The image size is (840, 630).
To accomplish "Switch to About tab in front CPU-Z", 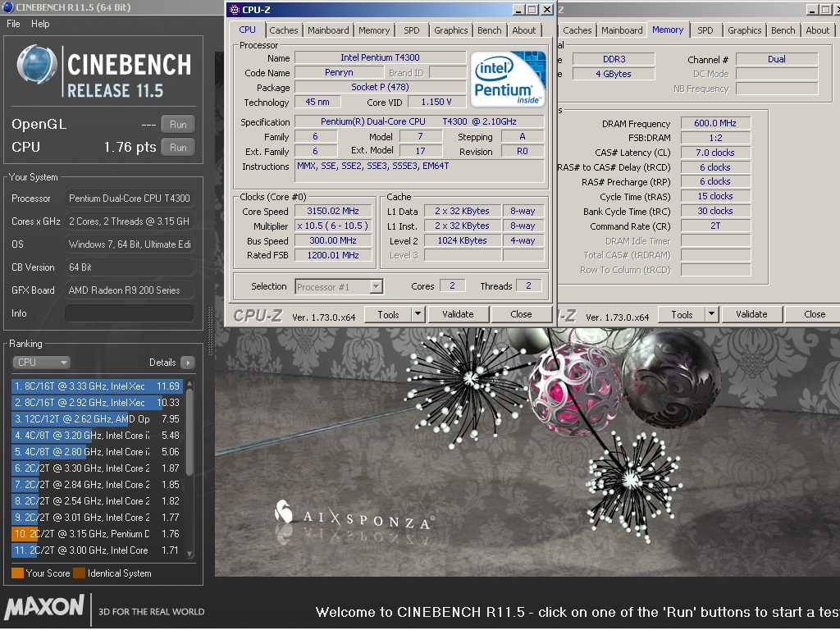I will click(524, 30).
